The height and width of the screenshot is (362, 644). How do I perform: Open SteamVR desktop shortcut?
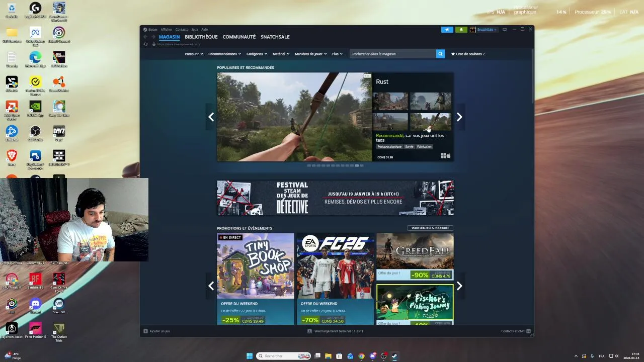(59, 306)
